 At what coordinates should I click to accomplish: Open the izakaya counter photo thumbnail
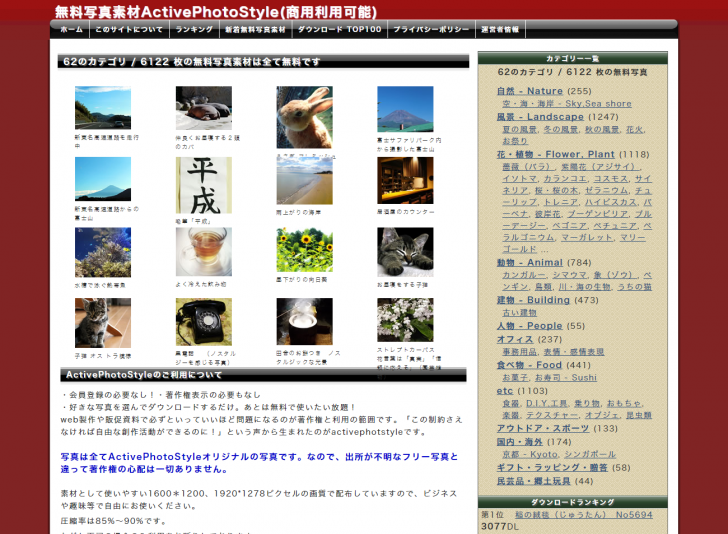[x=405, y=180]
